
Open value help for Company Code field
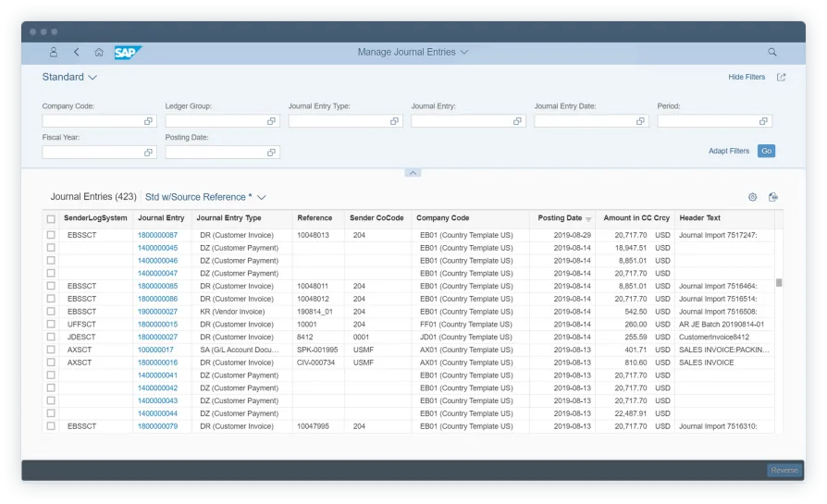pos(148,121)
